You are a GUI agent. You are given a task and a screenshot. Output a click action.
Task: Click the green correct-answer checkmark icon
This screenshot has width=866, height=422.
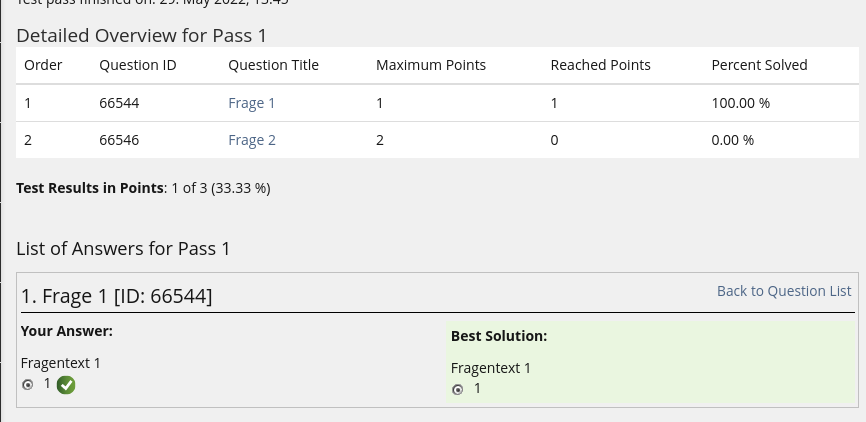click(x=66, y=385)
